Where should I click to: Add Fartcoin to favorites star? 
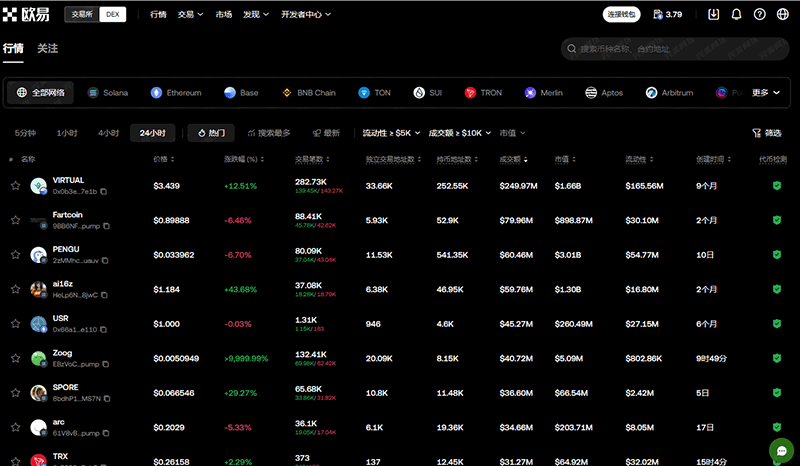15,220
